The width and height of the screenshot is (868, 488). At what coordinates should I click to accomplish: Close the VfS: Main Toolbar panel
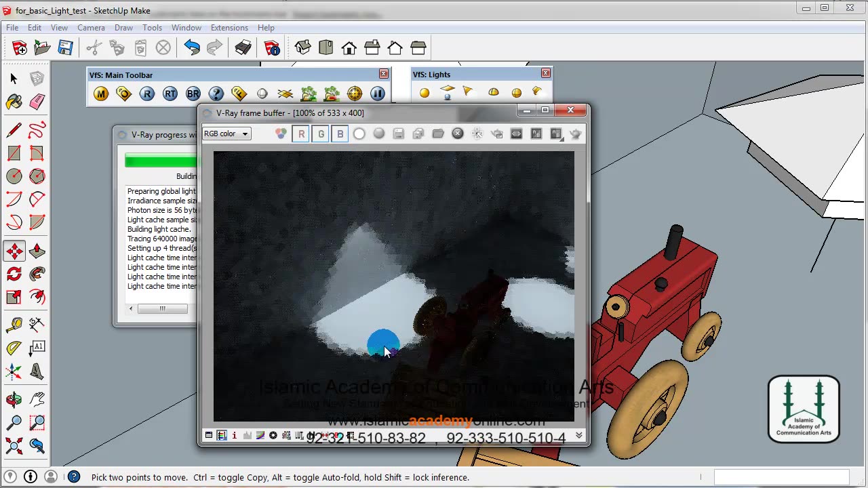coord(384,74)
